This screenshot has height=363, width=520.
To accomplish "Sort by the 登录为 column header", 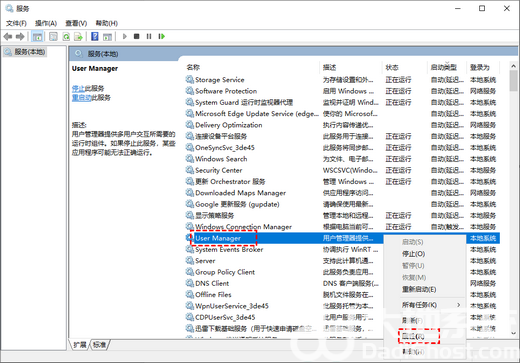I will pyautogui.click(x=480, y=67).
